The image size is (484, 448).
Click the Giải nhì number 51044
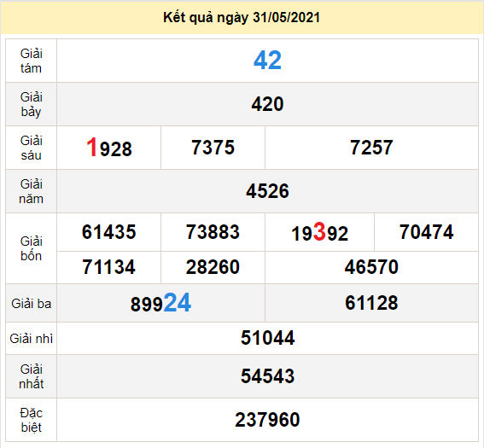267,338
